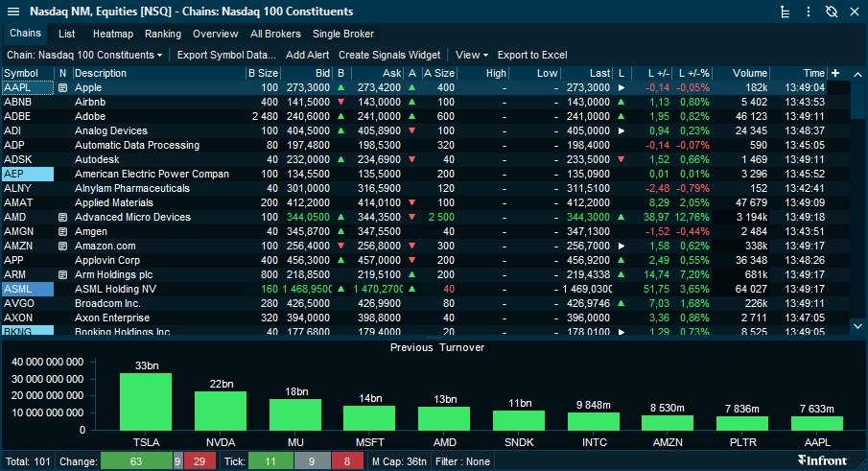
Task: Sort by the L +/-% column header
Action: [x=692, y=73]
